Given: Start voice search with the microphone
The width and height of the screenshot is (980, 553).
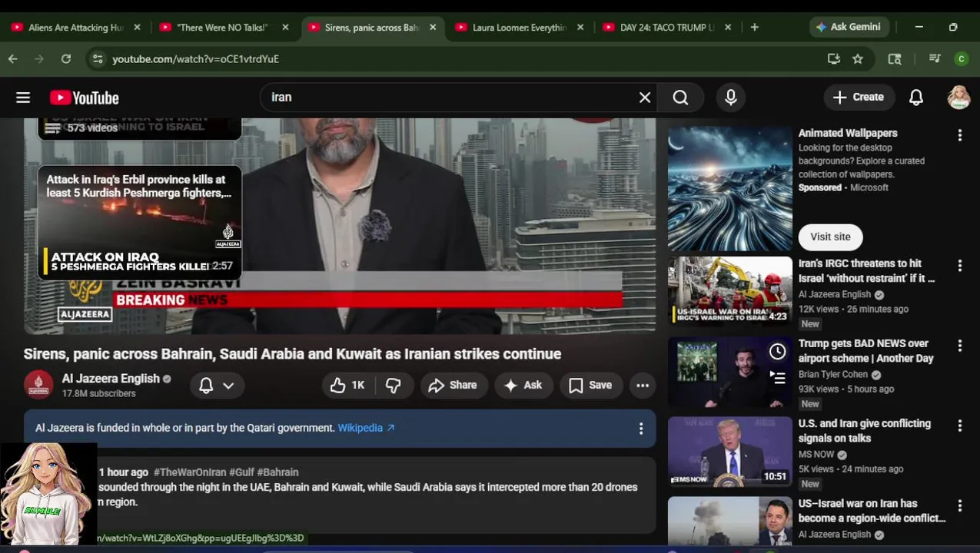Looking at the screenshot, I should coord(730,98).
